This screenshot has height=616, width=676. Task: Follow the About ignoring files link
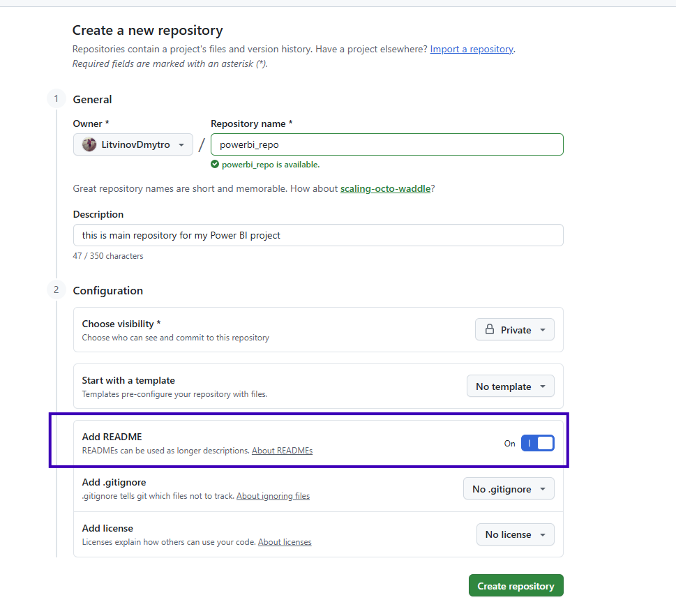[273, 496]
